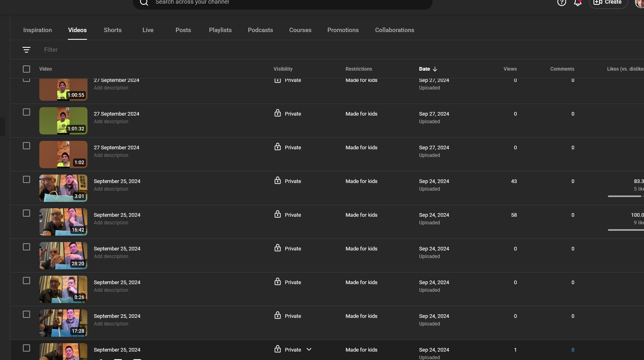The image size is (644, 360).
Task: Open the notifications bell
Action: (x=577, y=3)
